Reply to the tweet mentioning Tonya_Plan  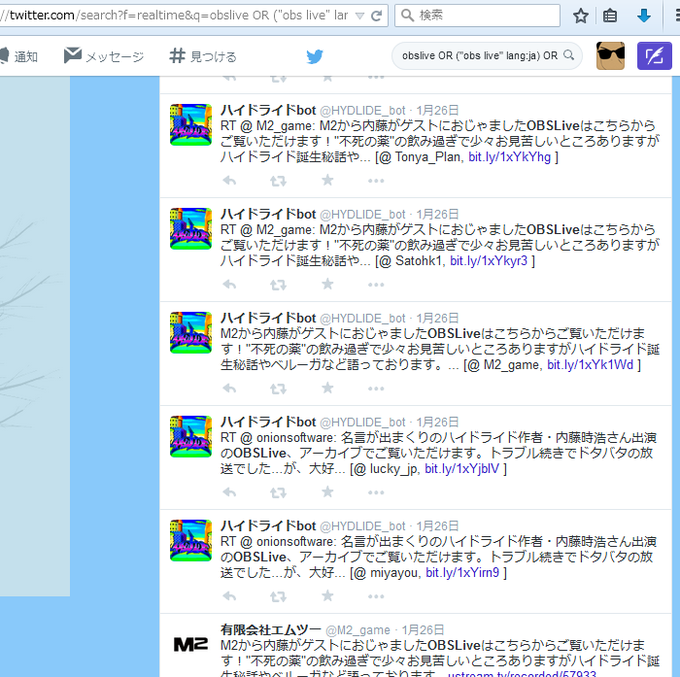pyautogui.click(x=229, y=180)
